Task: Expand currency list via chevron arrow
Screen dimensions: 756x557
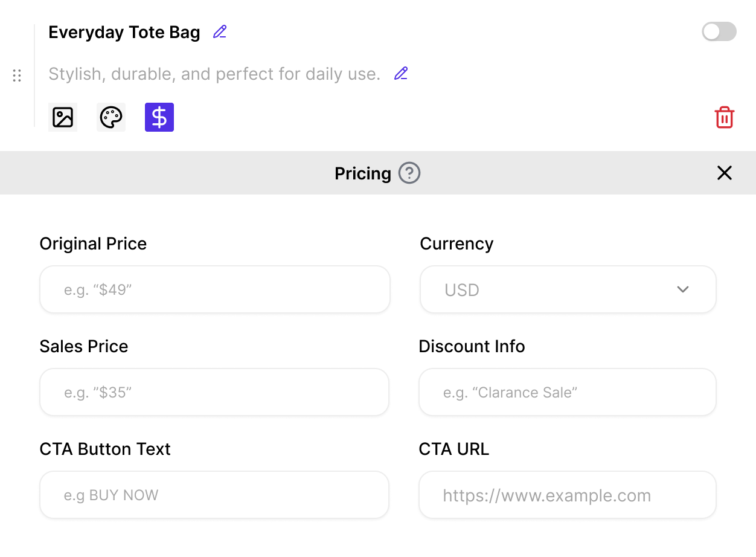Action: (683, 289)
